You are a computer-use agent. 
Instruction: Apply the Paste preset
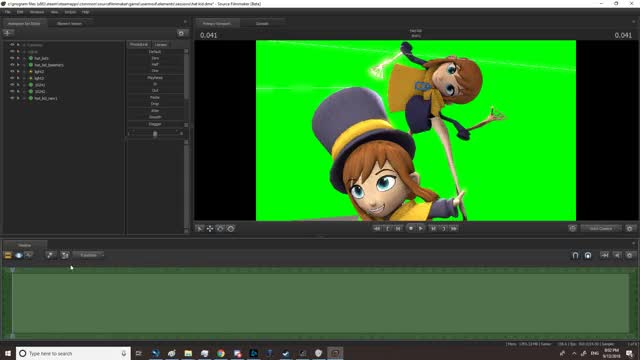(155, 97)
